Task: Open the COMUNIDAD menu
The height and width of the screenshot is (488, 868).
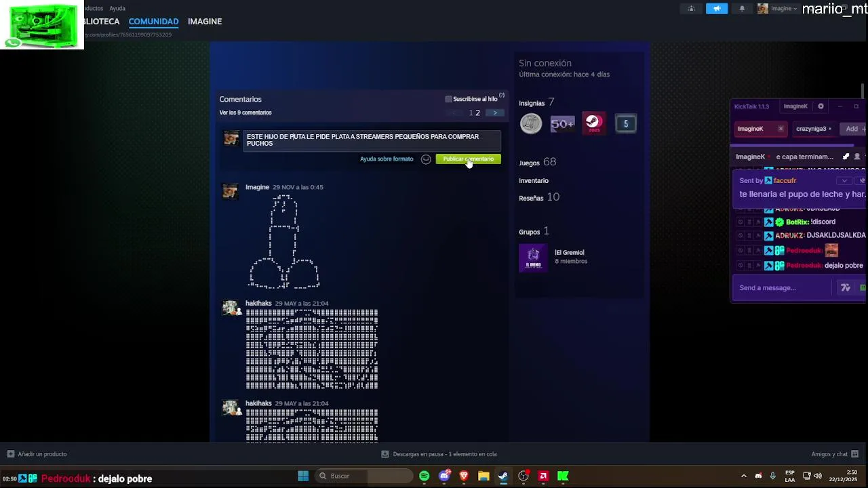Action: coord(153,22)
